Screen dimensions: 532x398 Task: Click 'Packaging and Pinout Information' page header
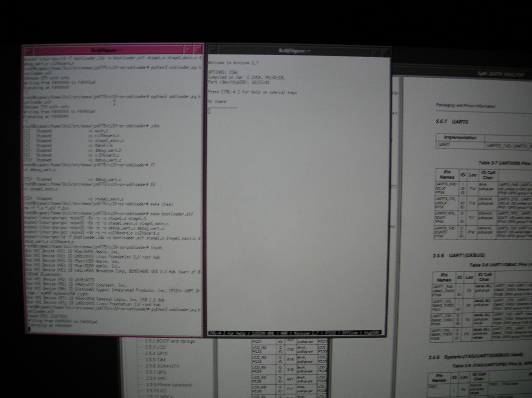[465, 106]
